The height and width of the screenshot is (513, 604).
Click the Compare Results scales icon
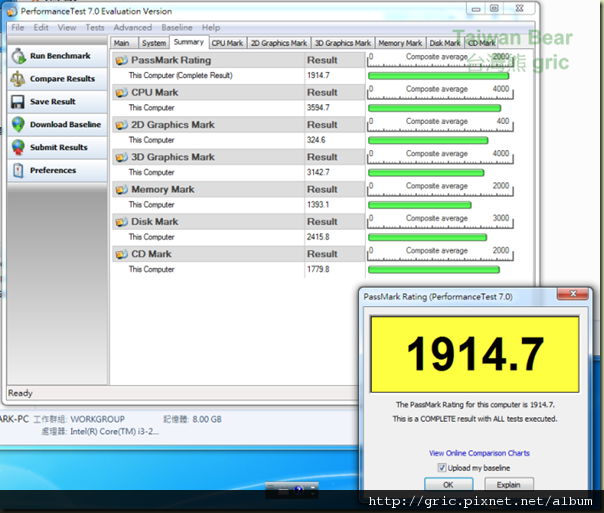pos(18,79)
